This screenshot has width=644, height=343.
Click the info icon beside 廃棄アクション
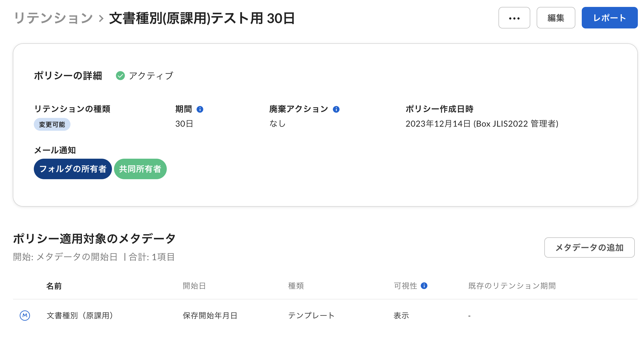[336, 109]
